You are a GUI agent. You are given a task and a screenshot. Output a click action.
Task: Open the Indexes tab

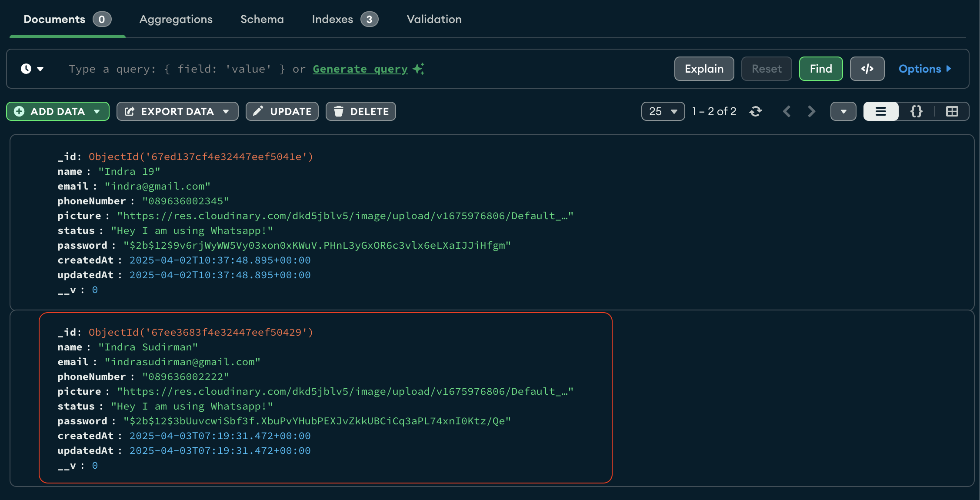point(332,19)
